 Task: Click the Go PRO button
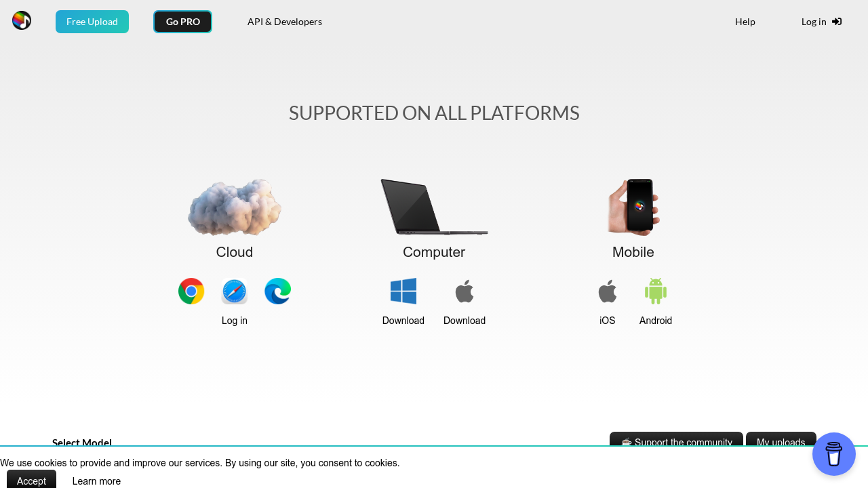pyautogui.click(x=182, y=22)
